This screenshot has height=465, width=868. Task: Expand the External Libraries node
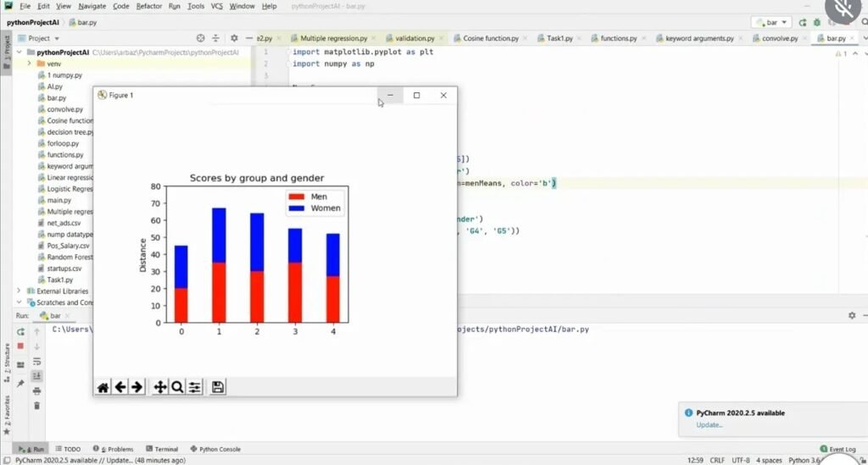[x=19, y=291]
